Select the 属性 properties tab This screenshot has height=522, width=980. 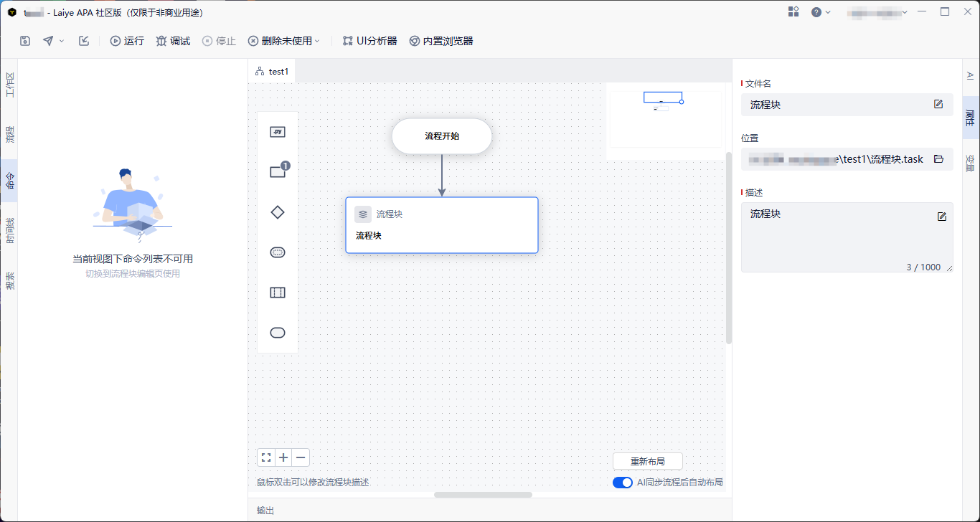(x=970, y=116)
